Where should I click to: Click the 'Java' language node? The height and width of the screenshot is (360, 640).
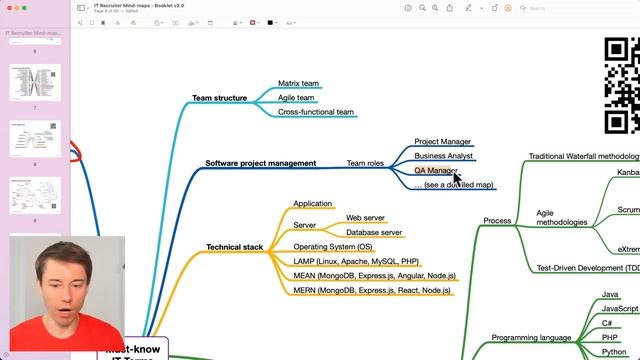coord(610,294)
